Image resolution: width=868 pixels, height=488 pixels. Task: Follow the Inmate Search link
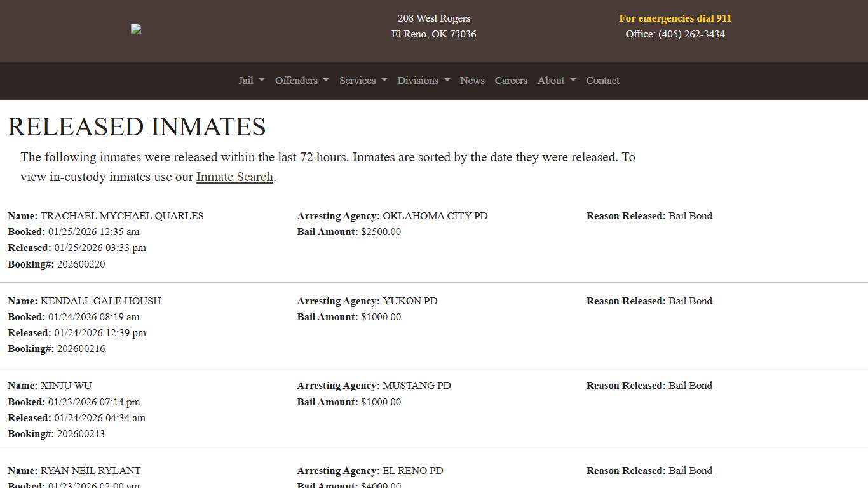[234, 177]
